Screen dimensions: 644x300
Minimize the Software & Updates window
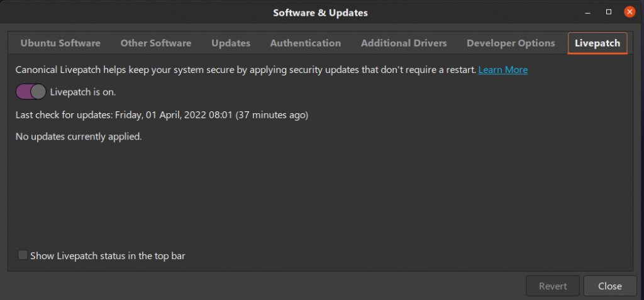click(588, 13)
